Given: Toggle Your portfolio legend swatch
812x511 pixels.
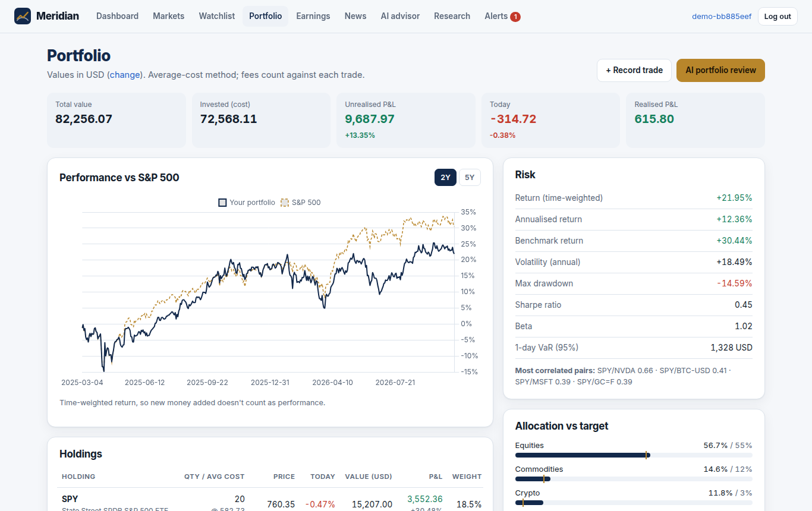Looking at the screenshot, I should 222,203.
